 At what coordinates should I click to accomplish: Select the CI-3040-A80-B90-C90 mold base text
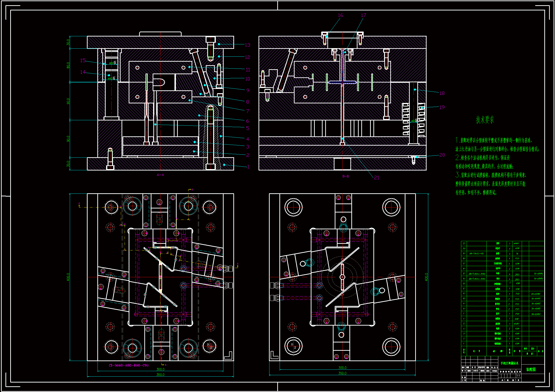coord(129,365)
